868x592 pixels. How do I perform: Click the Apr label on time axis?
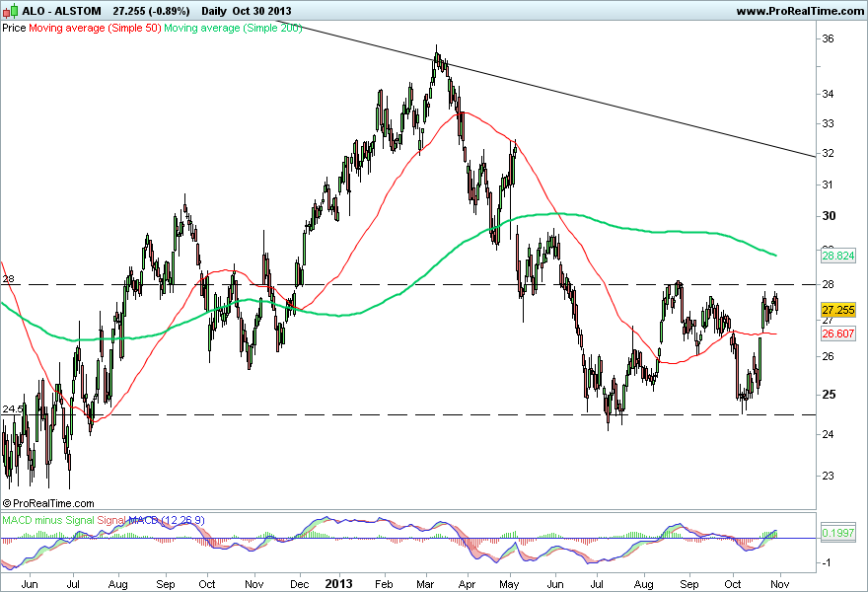tap(468, 584)
